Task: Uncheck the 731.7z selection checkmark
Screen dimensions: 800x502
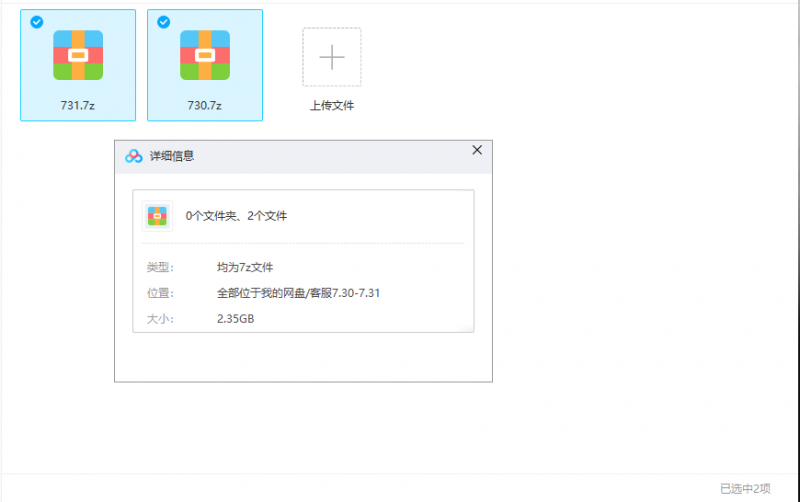Action: [x=37, y=22]
